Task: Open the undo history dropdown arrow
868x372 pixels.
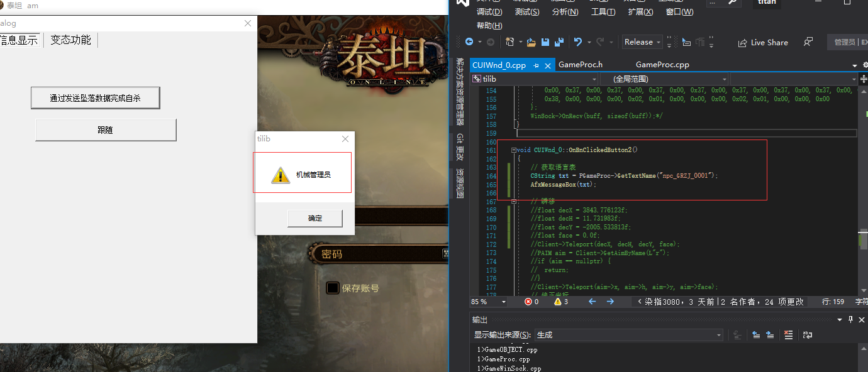Action: pyautogui.click(x=589, y=42)
